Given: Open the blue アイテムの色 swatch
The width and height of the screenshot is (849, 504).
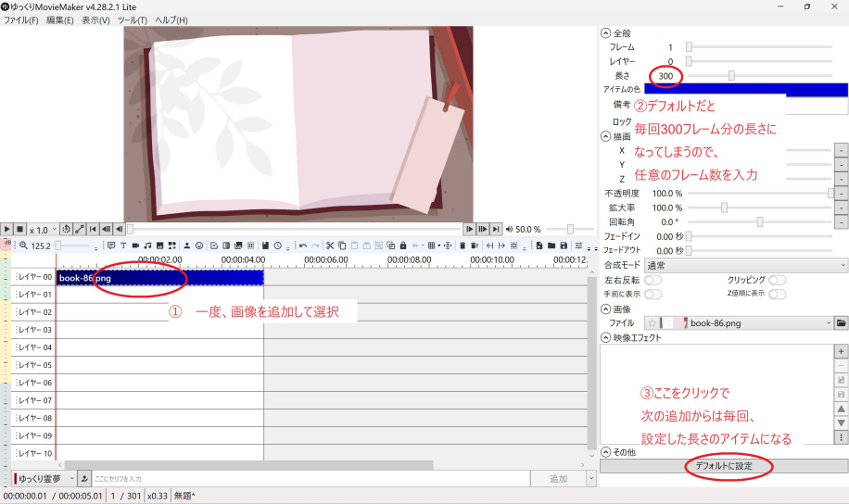Looking at the screenshot, I should [746, 90].
